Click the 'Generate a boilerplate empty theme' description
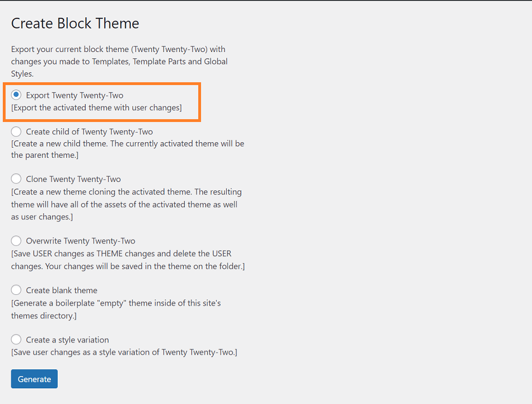This screenshot has height=404, width=532. point(116,309)
